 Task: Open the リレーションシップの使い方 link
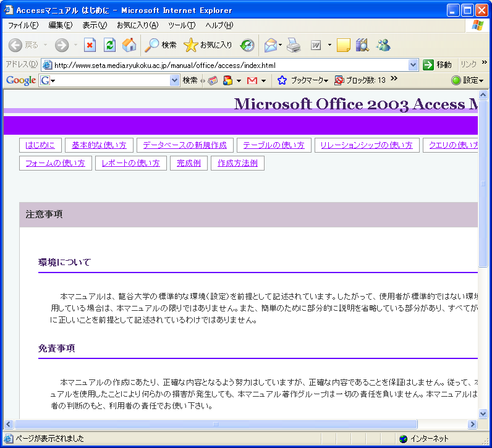367,145
